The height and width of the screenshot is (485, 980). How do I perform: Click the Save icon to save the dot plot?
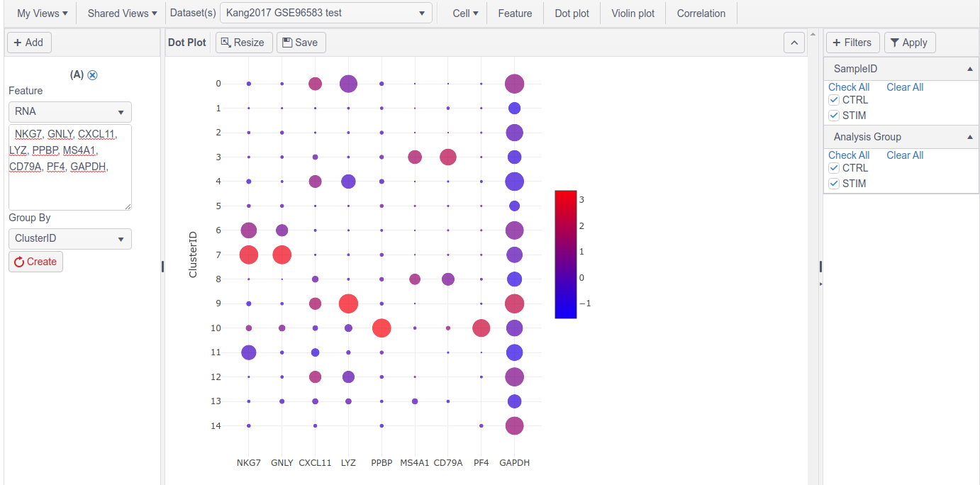[x=286, y=42]
